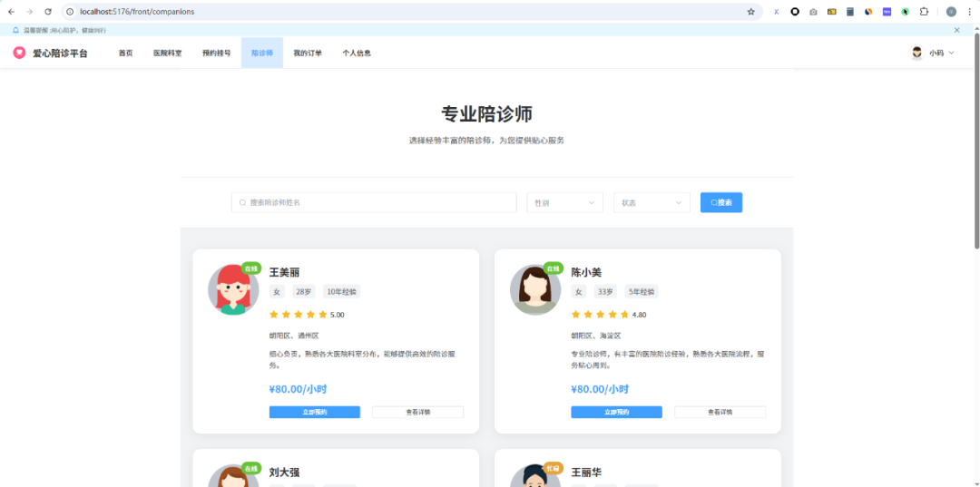Click the browser back arrow
The height and width of the screenshot is (487, 980).
(11, 12)
